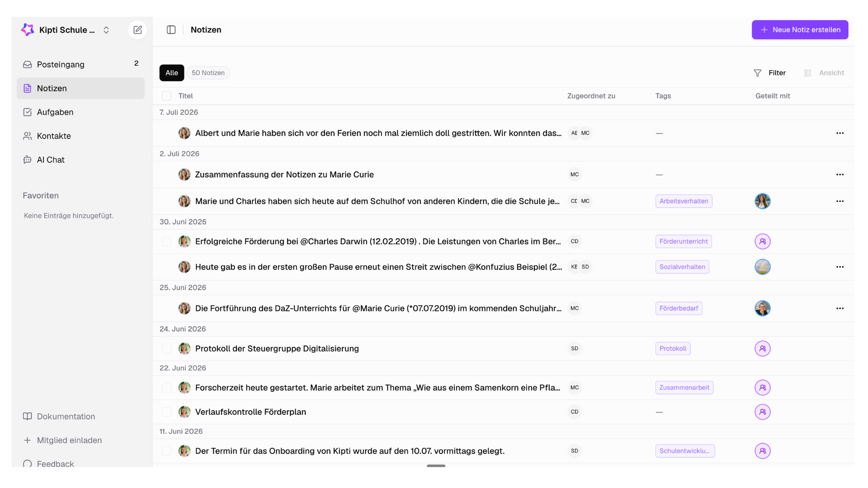
Task: Open more options for DaZ-Unterricht note
Action: click(840, 309)
